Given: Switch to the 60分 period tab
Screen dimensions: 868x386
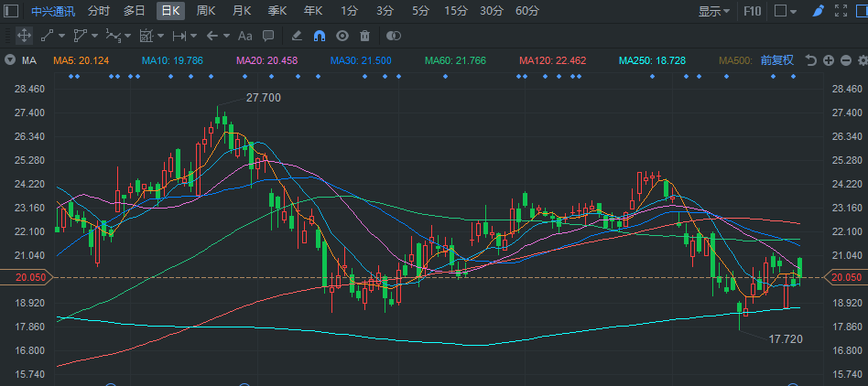Looking at the screenshot, I should [x=527, y=10].
